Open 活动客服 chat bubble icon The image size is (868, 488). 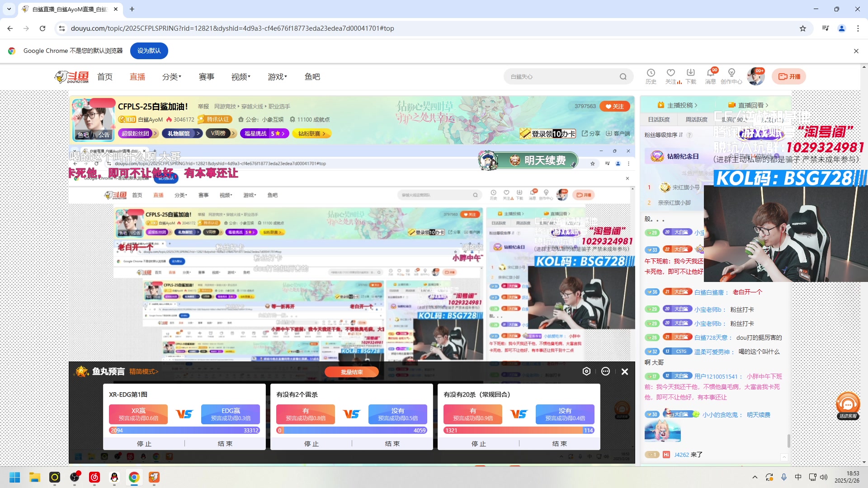(848, 405)
